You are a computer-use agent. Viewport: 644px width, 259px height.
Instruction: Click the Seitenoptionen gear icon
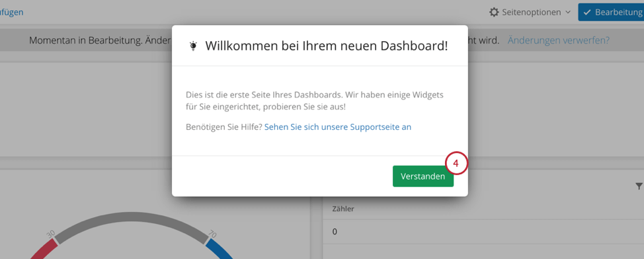tap(494, 12)
